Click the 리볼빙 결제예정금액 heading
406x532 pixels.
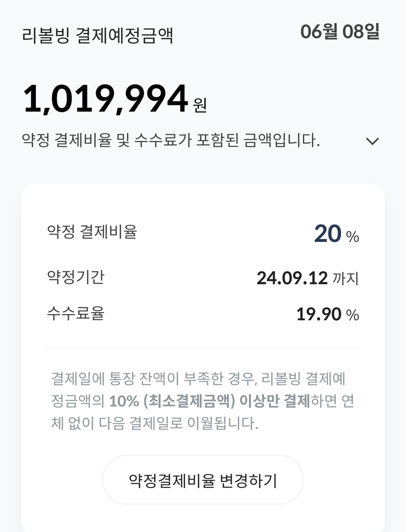click(98, 36)
